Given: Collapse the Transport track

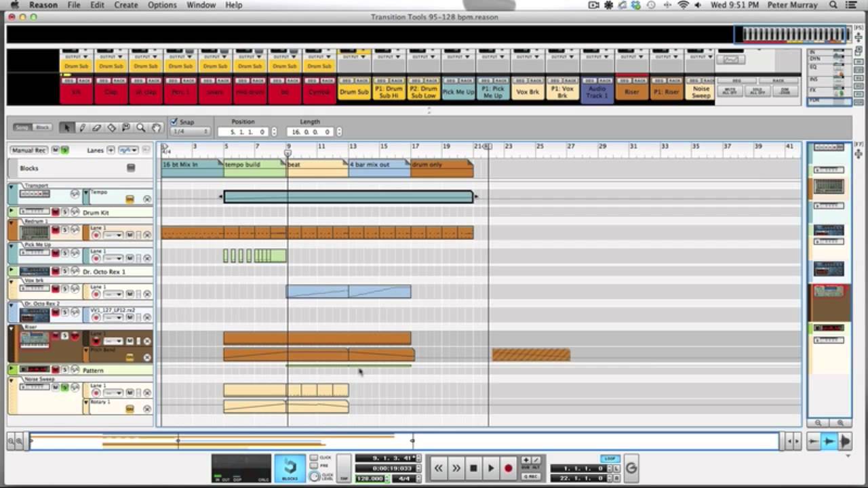Looking at the screenshot, I should (12, 187).
